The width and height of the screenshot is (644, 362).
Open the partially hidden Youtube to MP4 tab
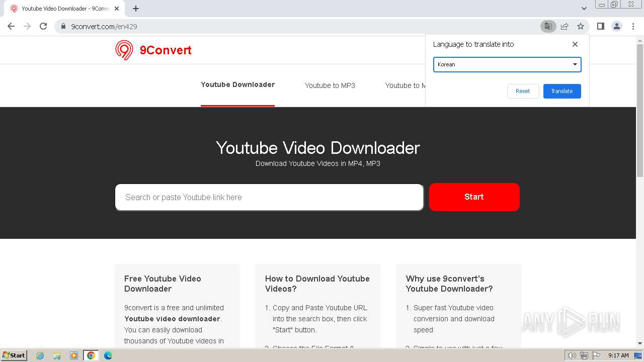pyautogui.click(x=405, y=85)
